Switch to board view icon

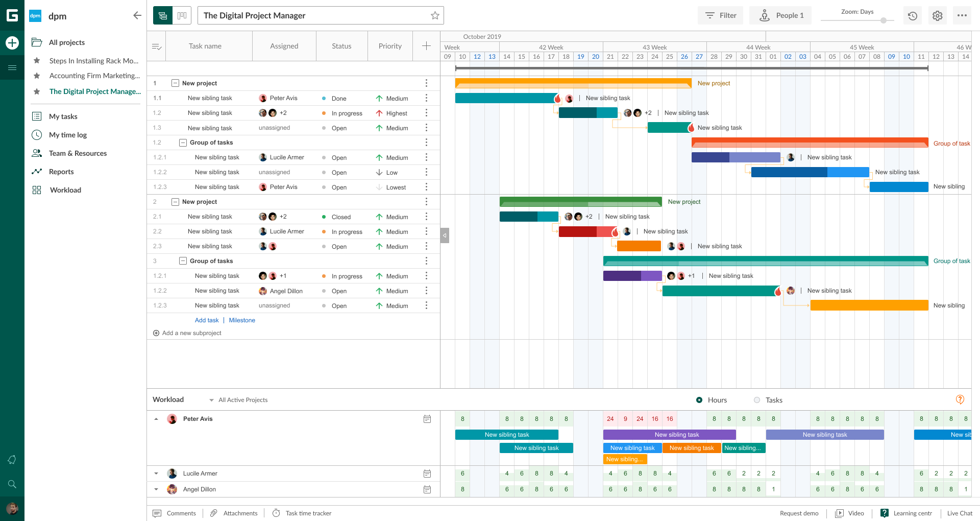[182, 16]
